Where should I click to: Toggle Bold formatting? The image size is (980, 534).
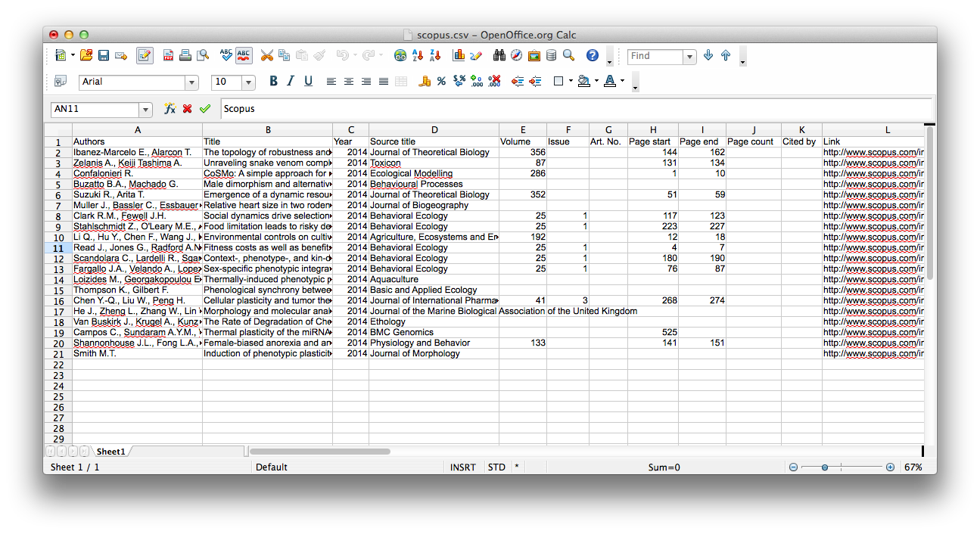[x=273, y=81]
